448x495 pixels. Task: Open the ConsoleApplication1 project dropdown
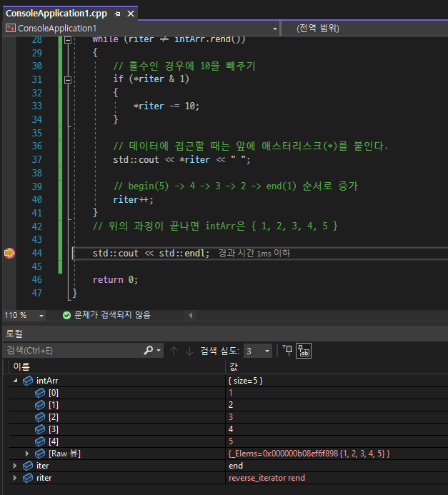tap(274, 29)
